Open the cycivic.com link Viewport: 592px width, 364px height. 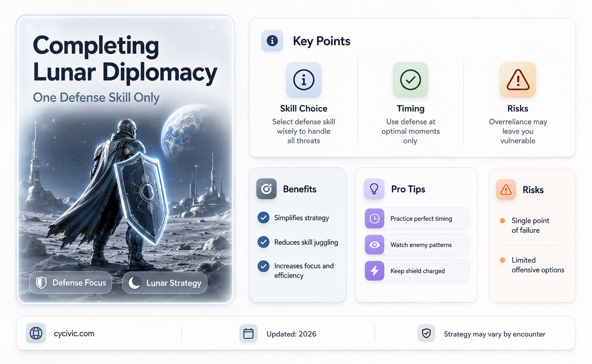[74, 334]
